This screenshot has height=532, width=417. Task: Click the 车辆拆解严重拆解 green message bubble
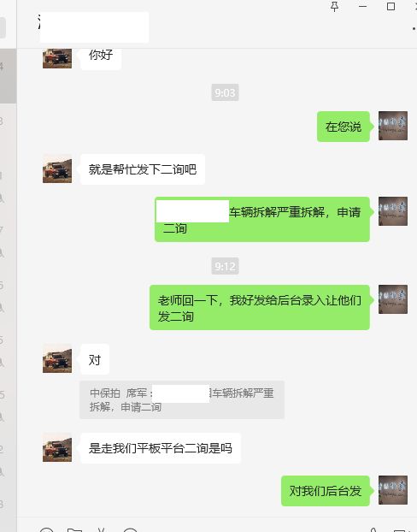(262, 220)
